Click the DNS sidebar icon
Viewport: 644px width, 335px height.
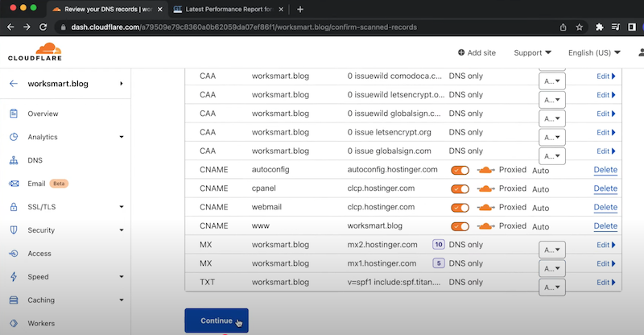(x=14, y=160)
